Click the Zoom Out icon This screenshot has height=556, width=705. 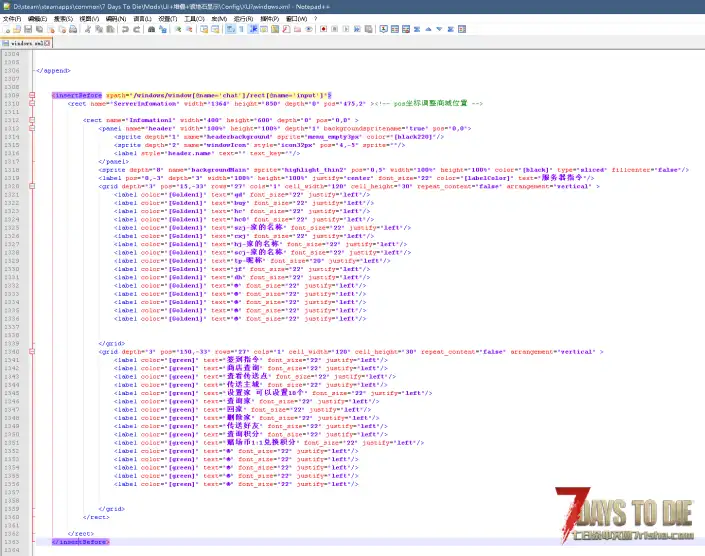[189, 29]
